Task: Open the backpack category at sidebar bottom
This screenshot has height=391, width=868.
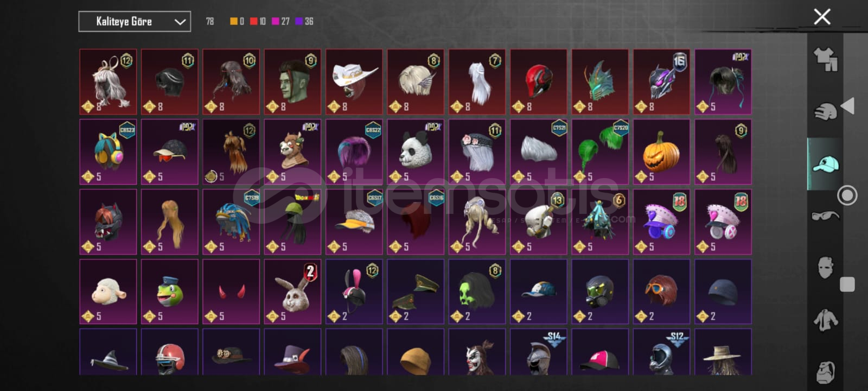Action: click(825, 372)
